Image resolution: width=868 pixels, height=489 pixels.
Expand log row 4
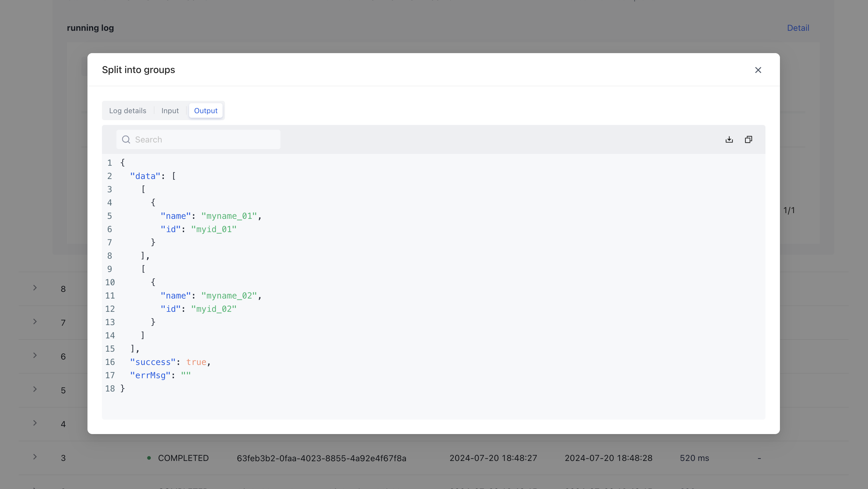(x=35, y=423)
